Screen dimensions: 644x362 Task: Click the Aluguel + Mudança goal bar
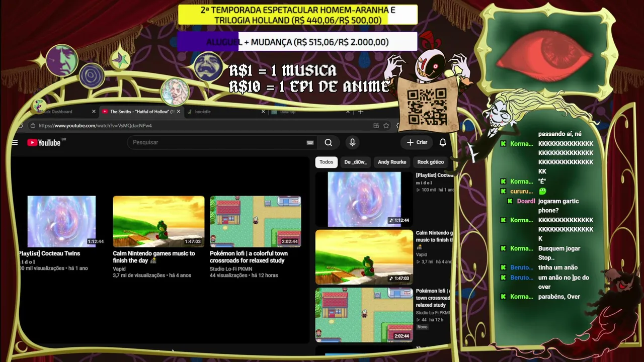pos(298,42)
